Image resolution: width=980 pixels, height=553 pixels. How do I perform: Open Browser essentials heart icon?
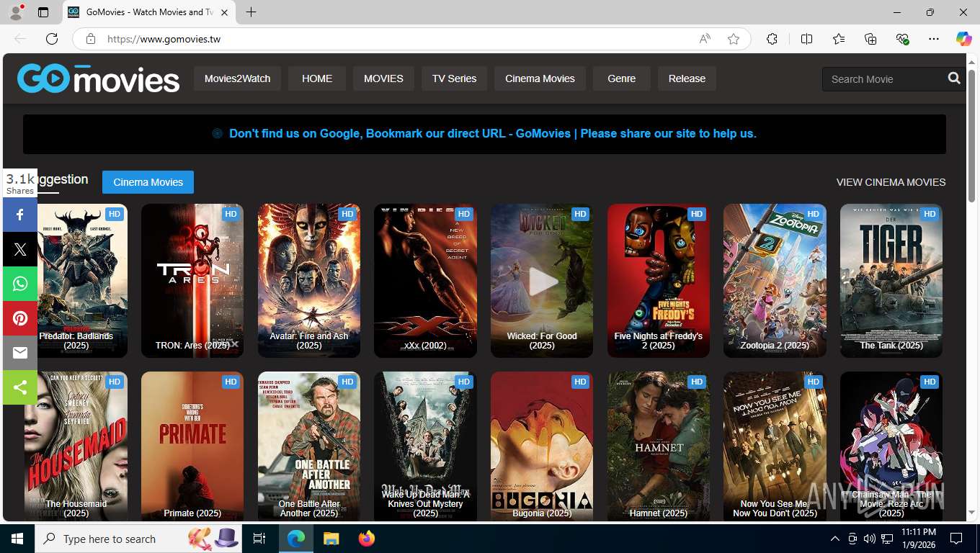[902, 39]
